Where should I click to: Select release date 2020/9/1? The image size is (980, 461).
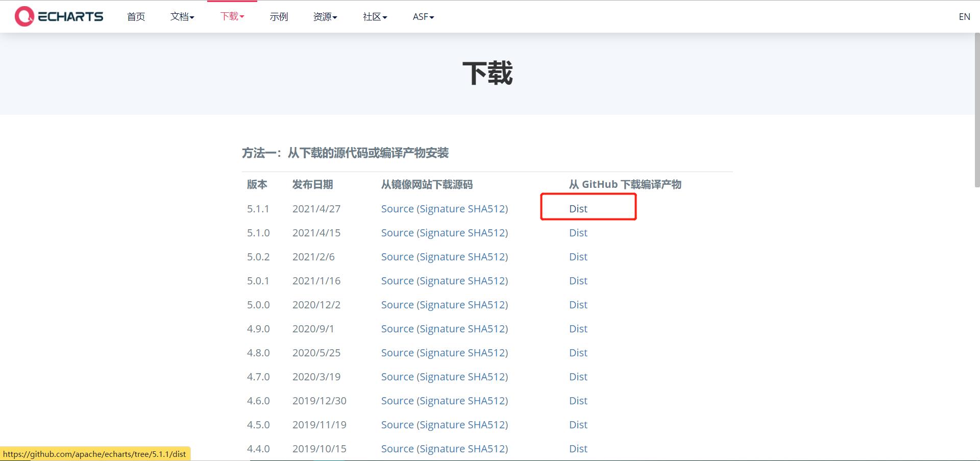point(313,329)
